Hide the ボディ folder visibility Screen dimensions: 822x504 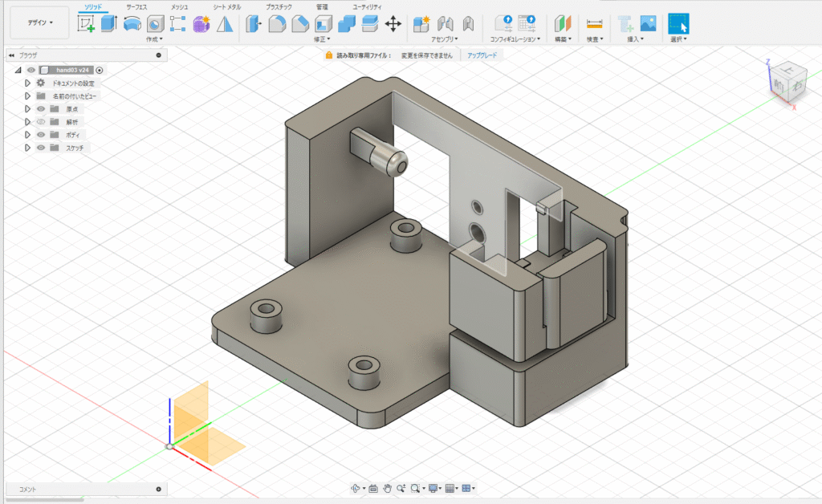tap(40, 135)
